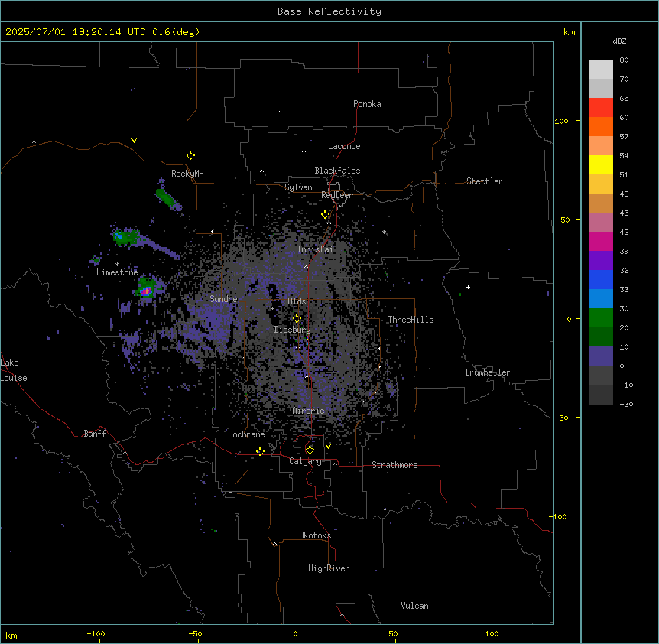
Task: Click the Calgary city label
Action: 305,461
